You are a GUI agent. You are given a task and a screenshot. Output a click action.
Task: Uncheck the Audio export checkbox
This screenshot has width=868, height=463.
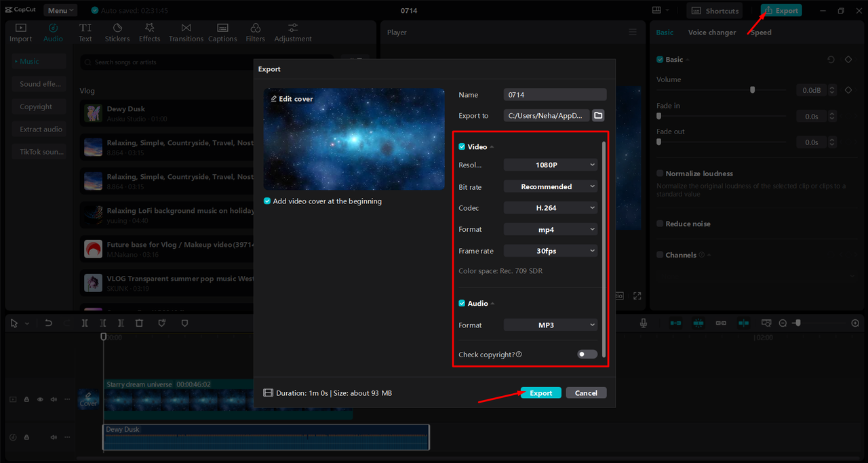click(462, 304)
